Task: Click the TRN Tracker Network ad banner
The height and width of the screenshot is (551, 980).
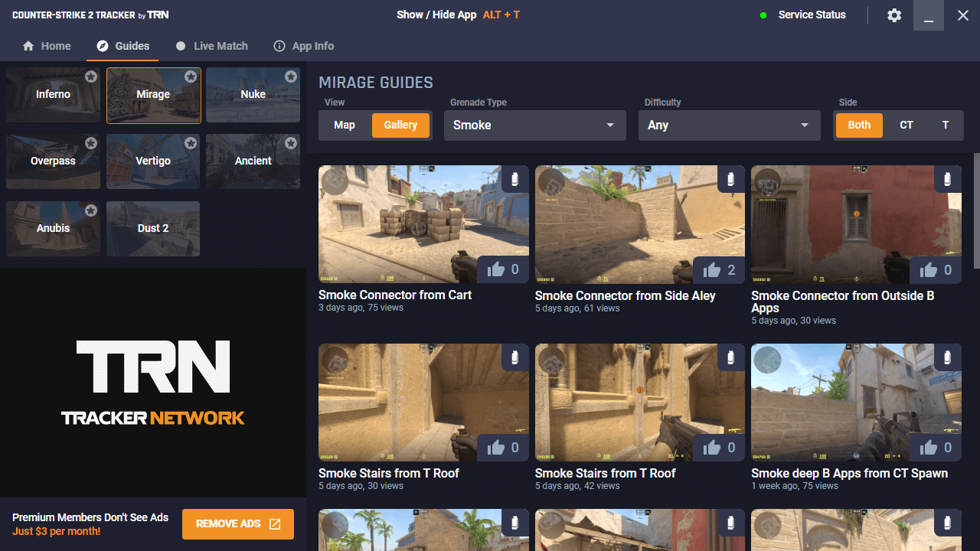Action: tap(153, 383)
